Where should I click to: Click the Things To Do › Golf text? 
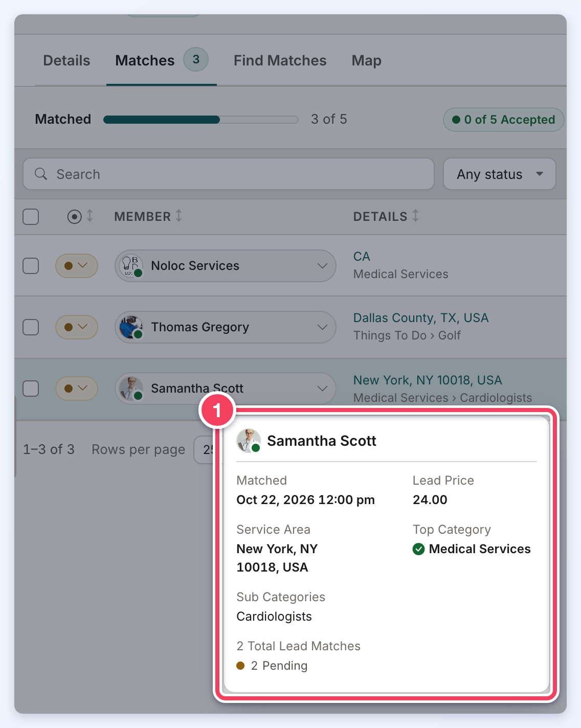(x=407, y=335)
